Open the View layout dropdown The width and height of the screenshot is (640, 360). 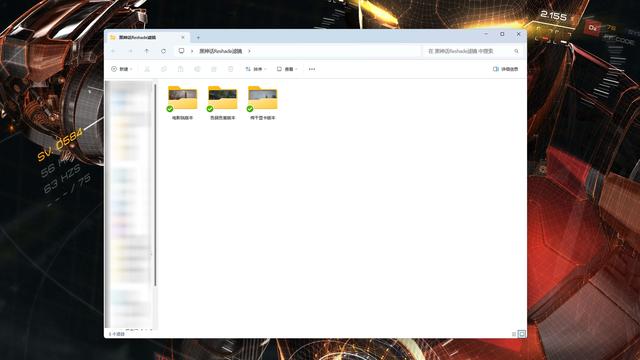287,69
